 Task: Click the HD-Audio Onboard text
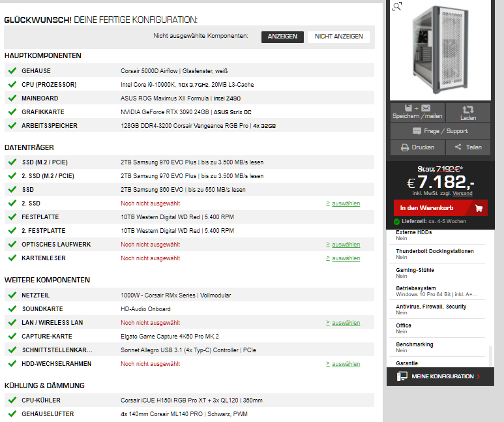tap(145, 309)
